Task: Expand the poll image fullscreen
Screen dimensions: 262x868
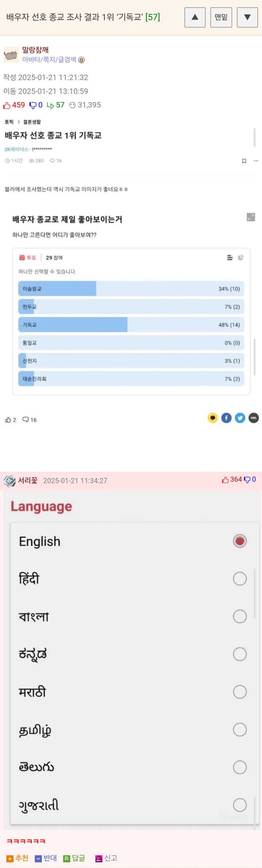Action: pyautogui.click(x=251, y=217)
